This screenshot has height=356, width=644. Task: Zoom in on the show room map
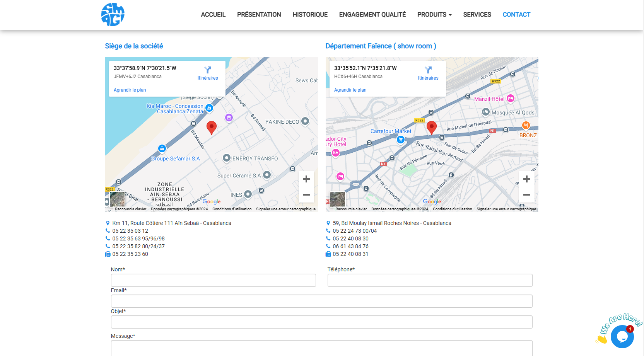(526, 179)
